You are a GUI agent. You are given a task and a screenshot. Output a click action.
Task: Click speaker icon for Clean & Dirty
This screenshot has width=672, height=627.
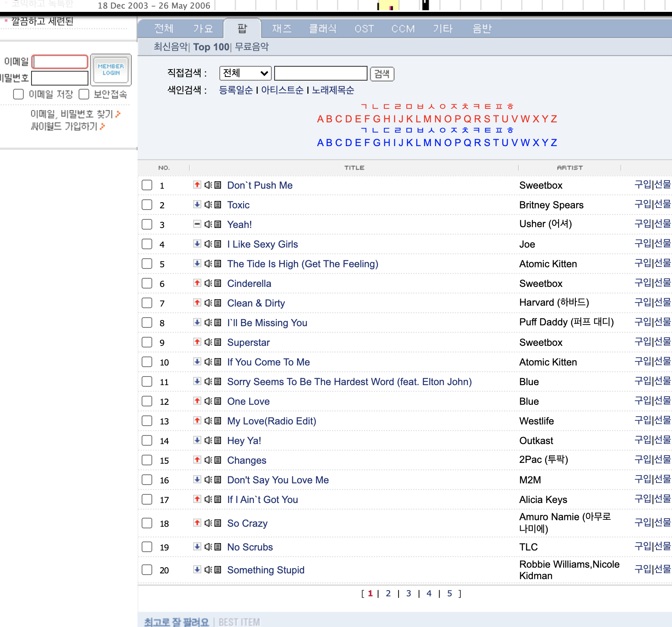coord(208,303)
